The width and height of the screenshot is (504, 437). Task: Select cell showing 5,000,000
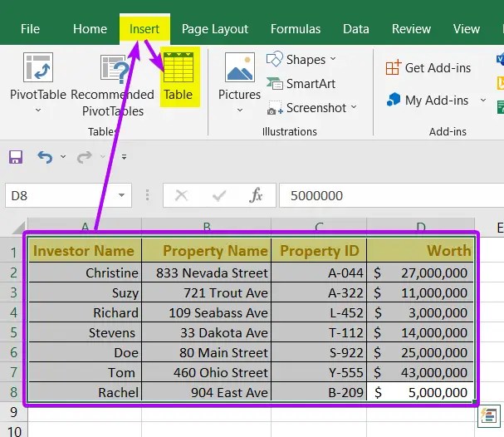click(x=420, y=392)
